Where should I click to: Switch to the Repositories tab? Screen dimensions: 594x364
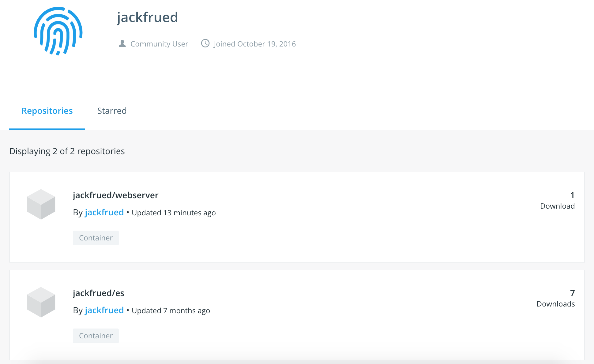[47, 111]
